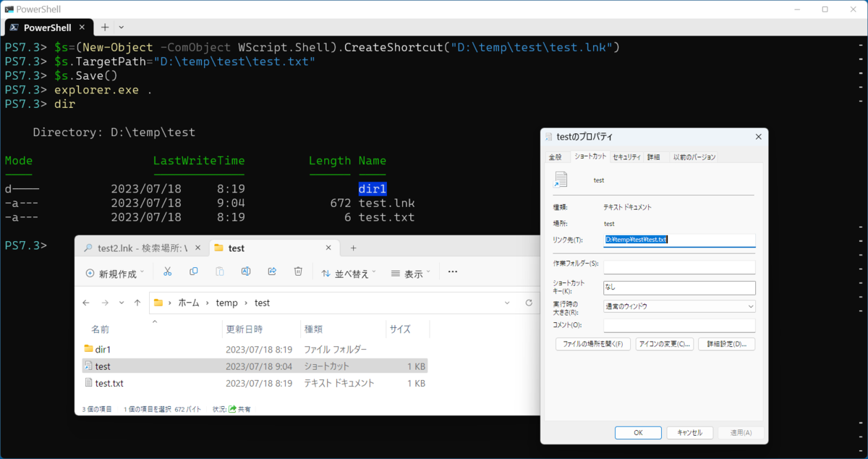This screenshot has height=459, width=868.
Task: Click the dir1 folder name in Explorer
Action: pyautogui.click(x=103, y=350)
